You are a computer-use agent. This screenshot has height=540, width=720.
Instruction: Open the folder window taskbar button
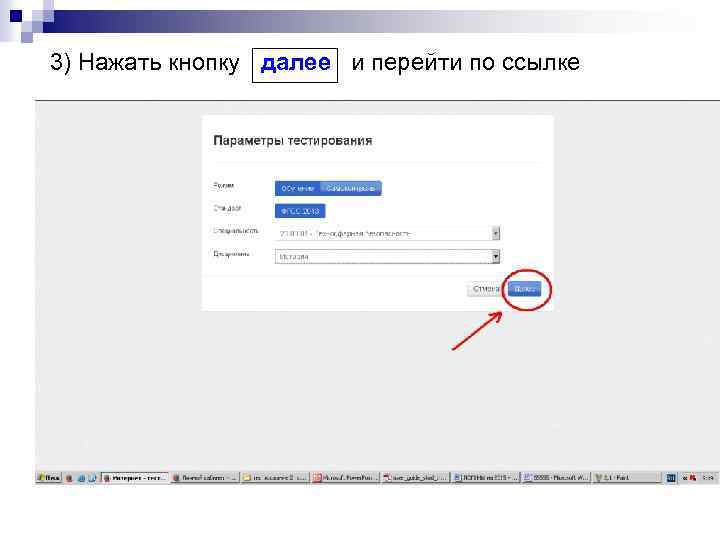point(275,478)
